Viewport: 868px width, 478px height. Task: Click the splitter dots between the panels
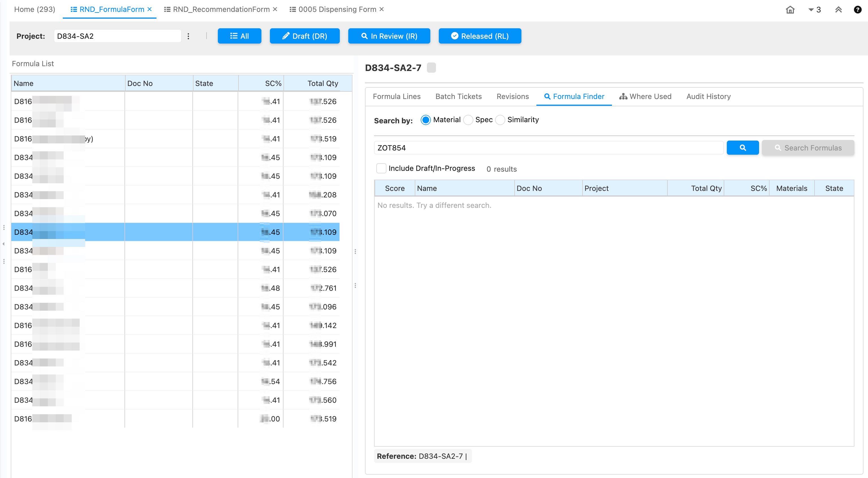pyautogui.click(x=355, y=252)
